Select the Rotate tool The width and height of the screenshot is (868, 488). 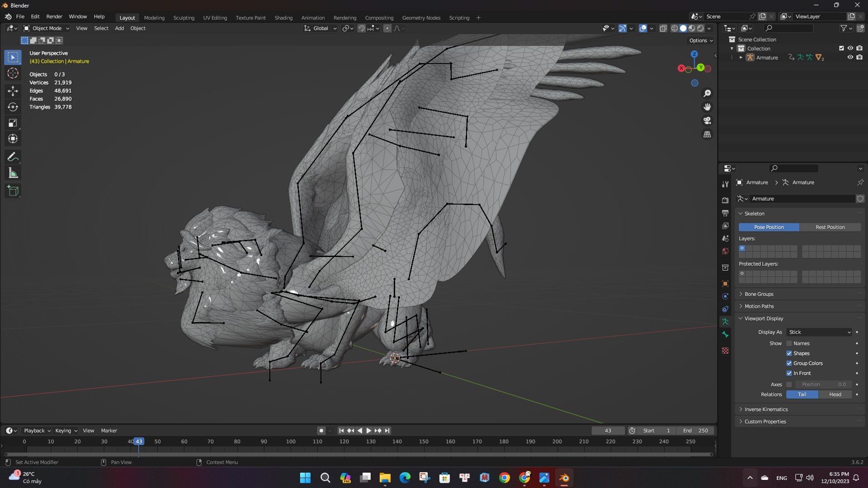coord(13,107)
